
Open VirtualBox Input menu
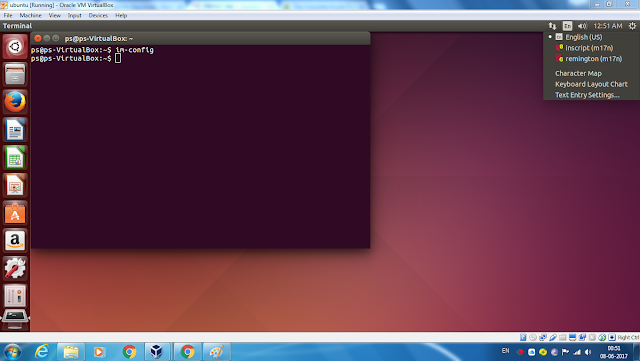74,16
